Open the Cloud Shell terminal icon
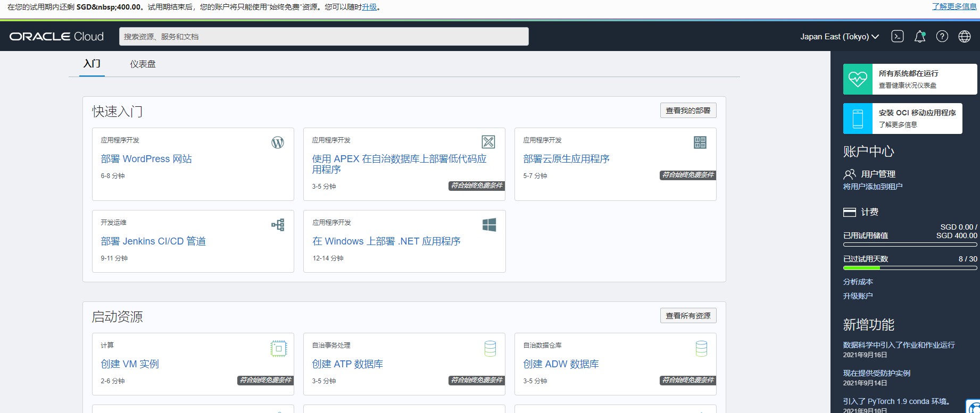 point(898,36)
